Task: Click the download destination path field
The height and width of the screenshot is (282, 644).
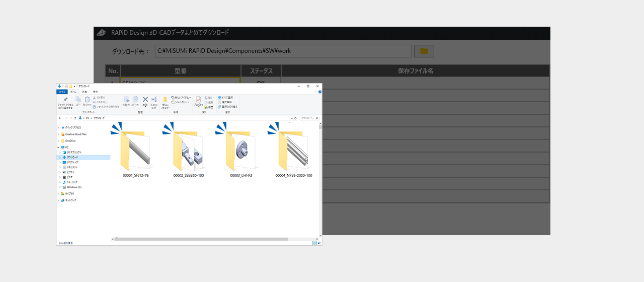Action: 283,51
